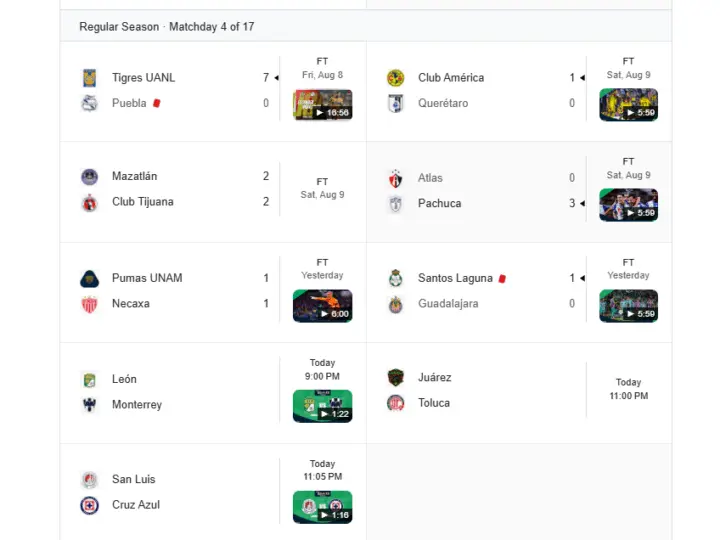The height and width of the screenshot is (540, 720).
Task: Play the San Luis vs Cruz Azul preview
Action: click(x=323, y=507)
